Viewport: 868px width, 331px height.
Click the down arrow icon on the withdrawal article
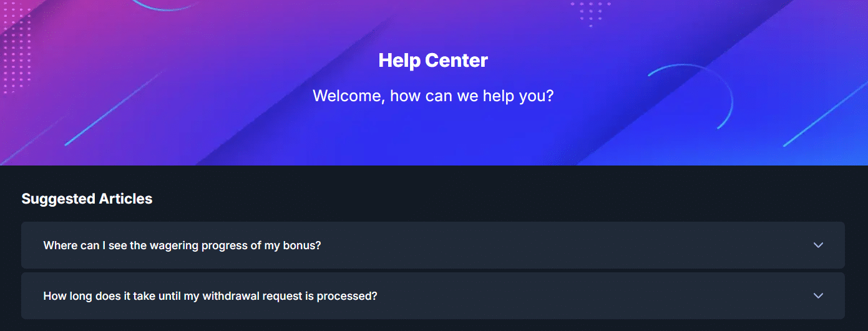[818, 295]
